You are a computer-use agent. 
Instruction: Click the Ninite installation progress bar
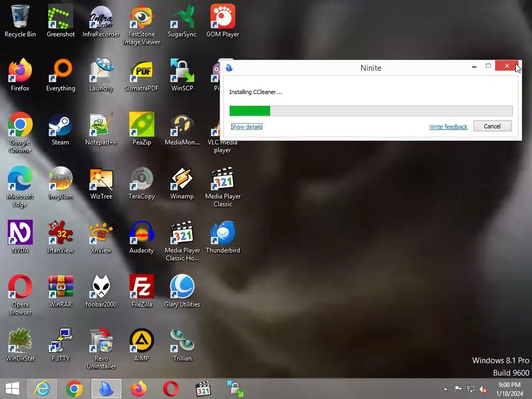(x=371, y=111)
